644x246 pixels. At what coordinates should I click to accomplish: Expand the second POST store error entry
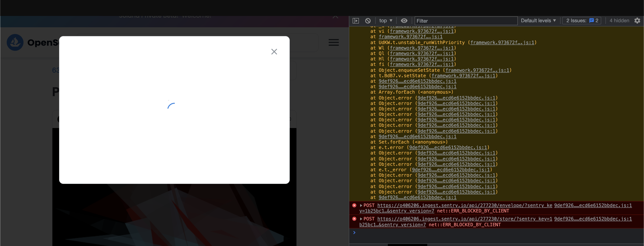coord(361,219)
